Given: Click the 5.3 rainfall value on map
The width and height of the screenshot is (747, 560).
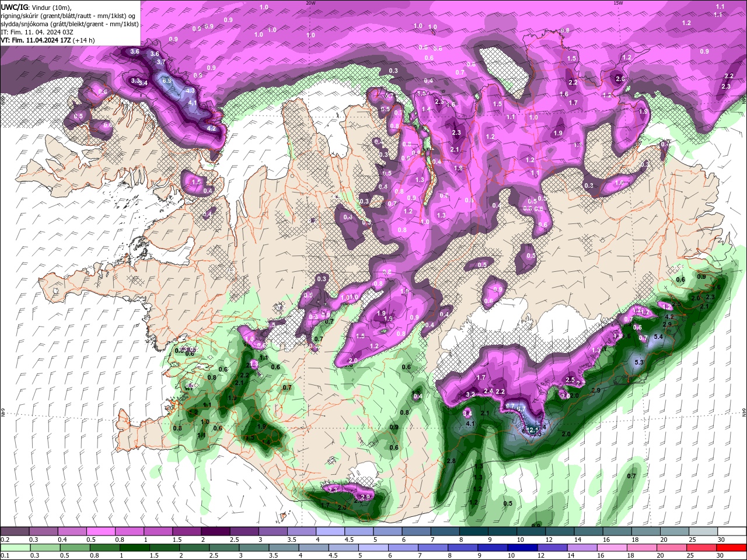Looking at the screenshot, I should coord(639,362).
